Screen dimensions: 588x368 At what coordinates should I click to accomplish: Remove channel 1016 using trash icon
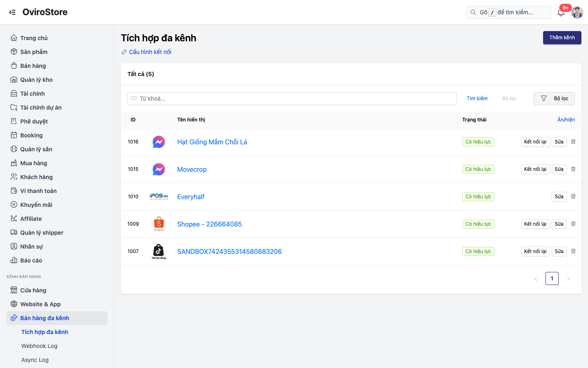[x=573, y=141]
